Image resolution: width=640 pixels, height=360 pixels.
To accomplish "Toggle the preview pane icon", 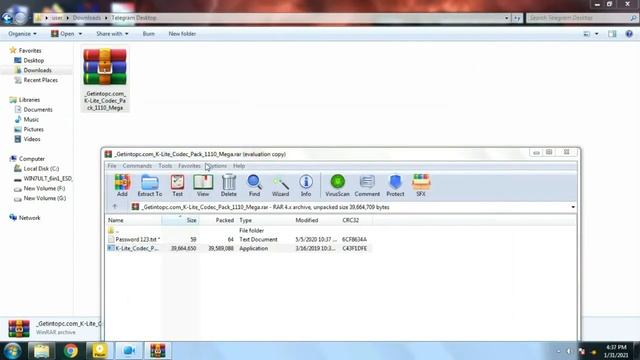I will [612, 34].
